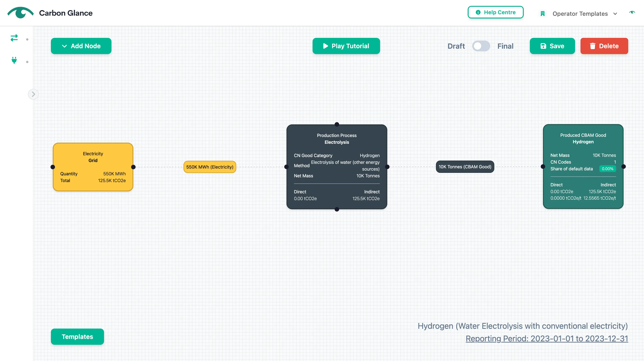Click the 550K MWh quantity value in Grid node
This screenshot has height=361, width=644.
tap(114, 174)
